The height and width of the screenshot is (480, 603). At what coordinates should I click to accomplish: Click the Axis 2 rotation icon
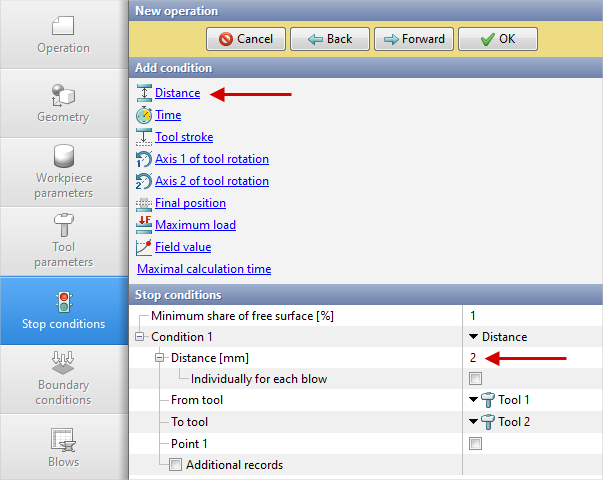(144, 181)
